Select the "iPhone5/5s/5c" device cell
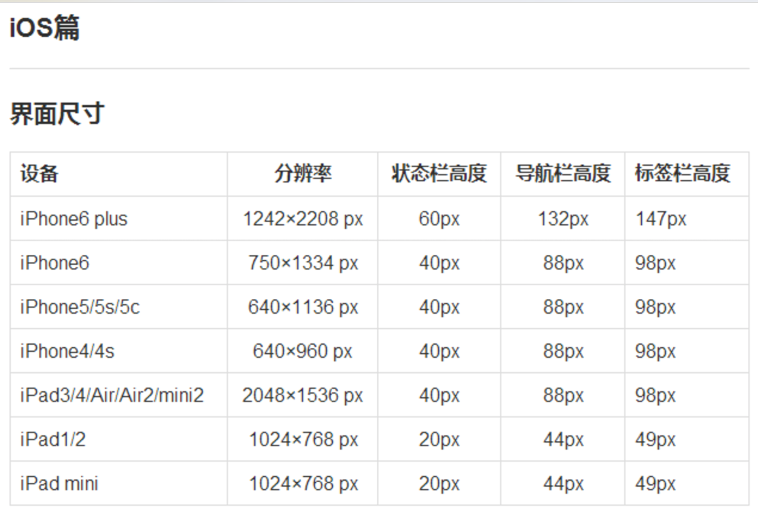This screenshot has height=532, width=758. (80, 307)
